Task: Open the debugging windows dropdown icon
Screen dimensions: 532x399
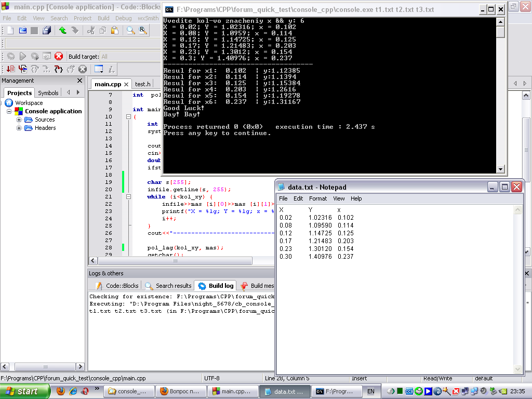Action: 99,69
